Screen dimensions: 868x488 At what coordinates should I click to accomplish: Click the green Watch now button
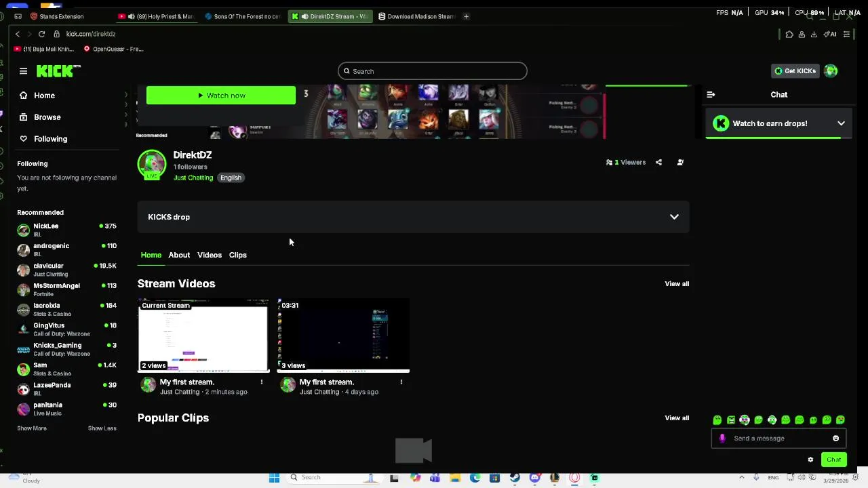pyautogui.click(x=221, y=96)
